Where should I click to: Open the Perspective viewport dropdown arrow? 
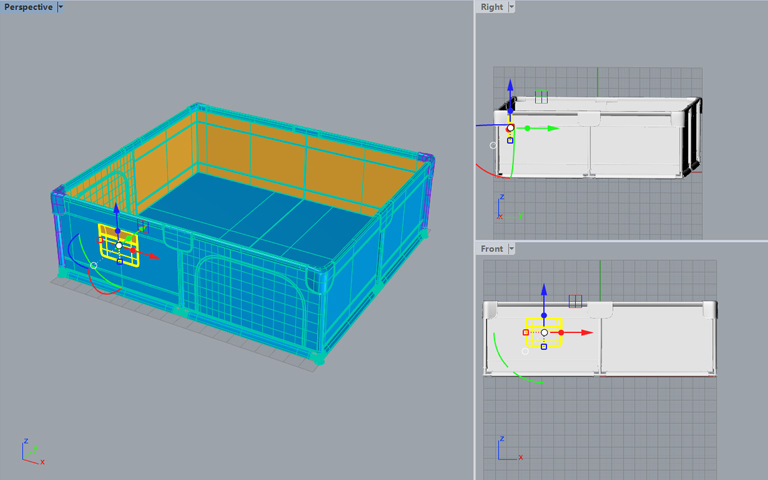point(60,7)
